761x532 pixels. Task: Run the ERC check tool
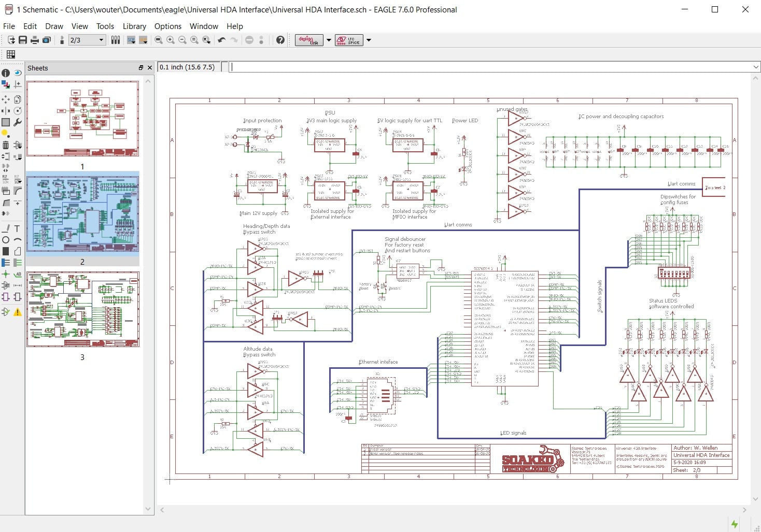[6, 311]
